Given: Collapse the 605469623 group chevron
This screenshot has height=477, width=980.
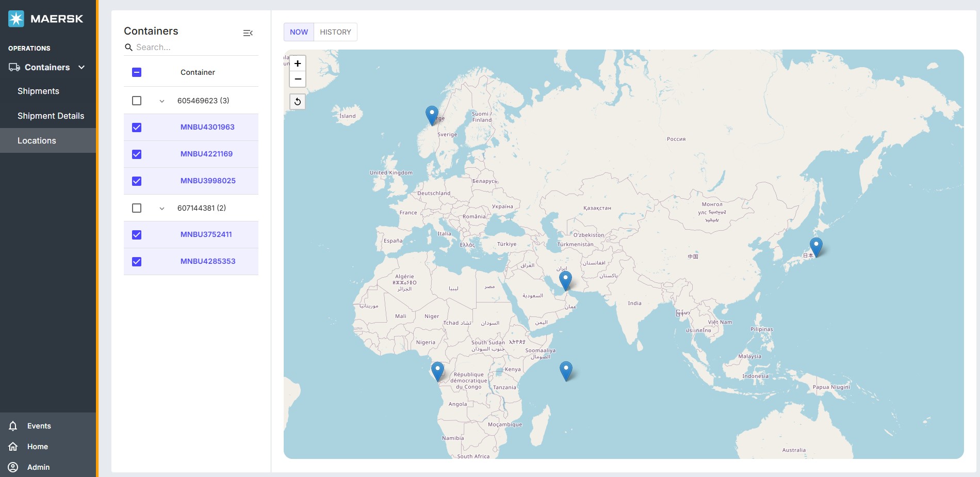Looking at the screenshot, I should tap(162, 101).
